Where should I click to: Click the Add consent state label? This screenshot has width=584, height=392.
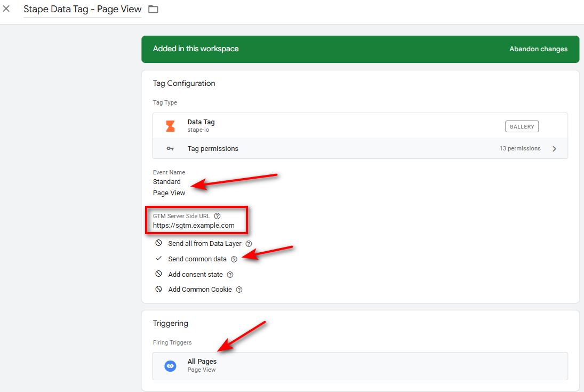[195, 274]
